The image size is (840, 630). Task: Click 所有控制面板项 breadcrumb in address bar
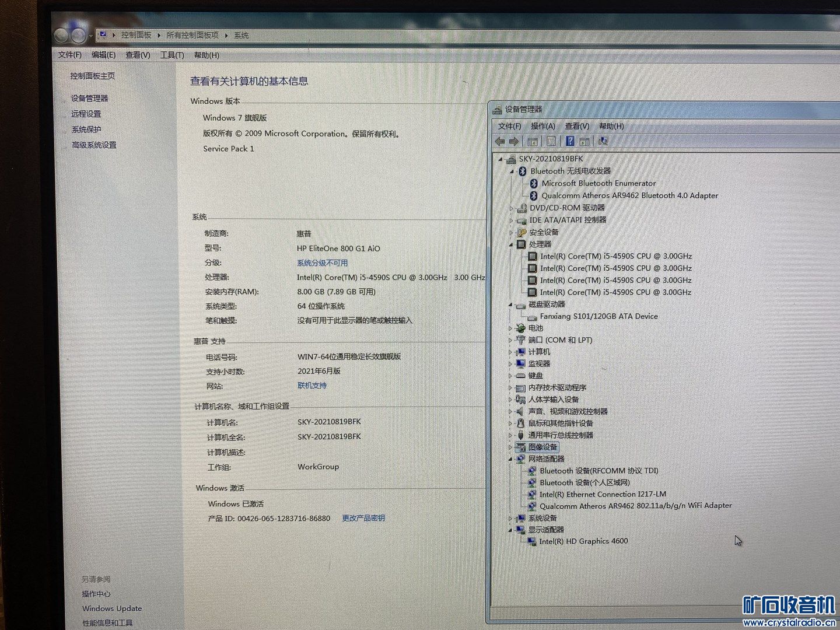click(x=192, y=35)
